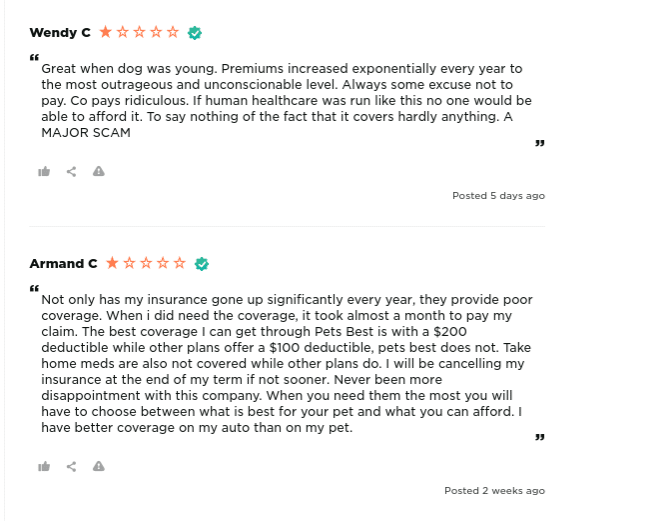The image size is (650, 521).
Task: Click the fifth empty star in Armand C's rating
Action: coord(179,263)
